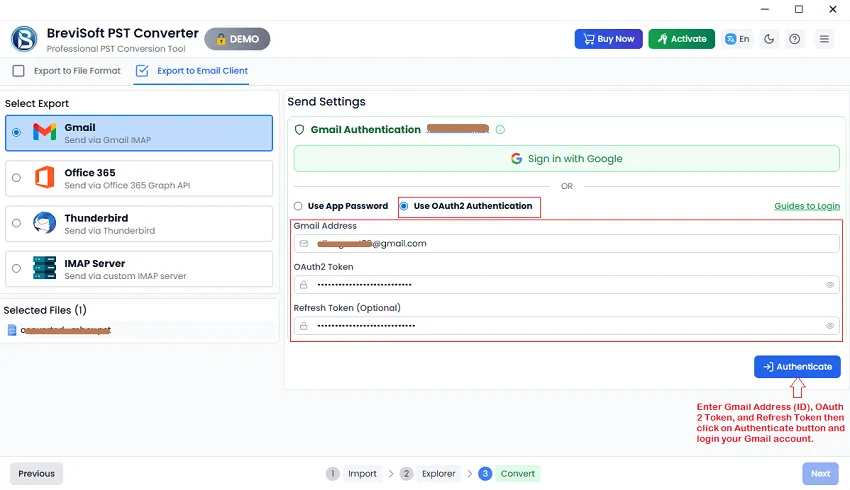Select the Gmail radio button
Viewport: 850px width, 490px height.
click(17, 132)
